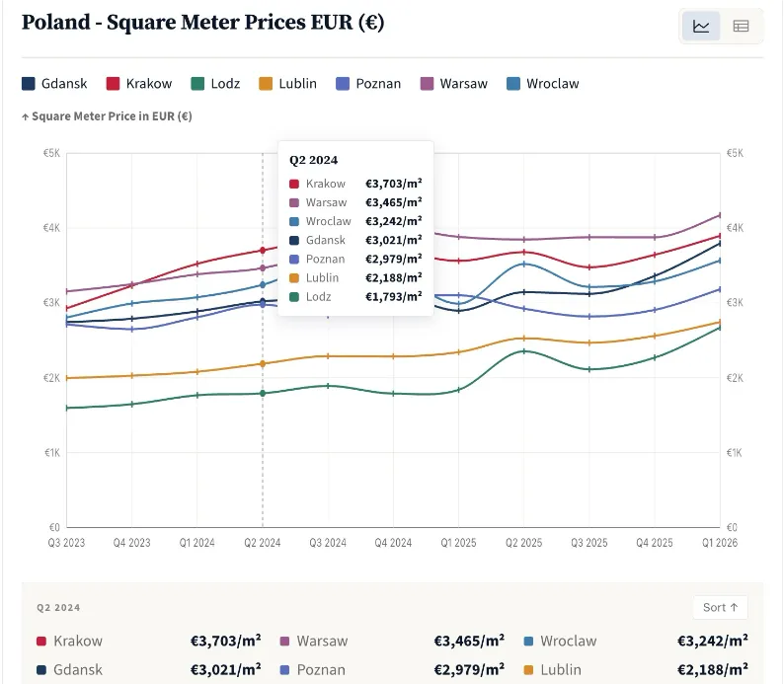Click Gdansk dark blue legend swatch
The image size is (784, 684).
coord(29,84)
